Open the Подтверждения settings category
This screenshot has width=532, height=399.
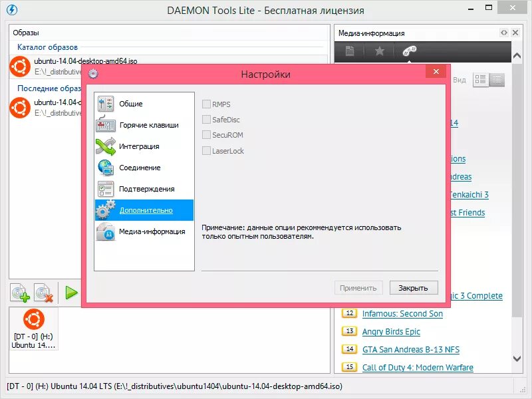(144, 189)
